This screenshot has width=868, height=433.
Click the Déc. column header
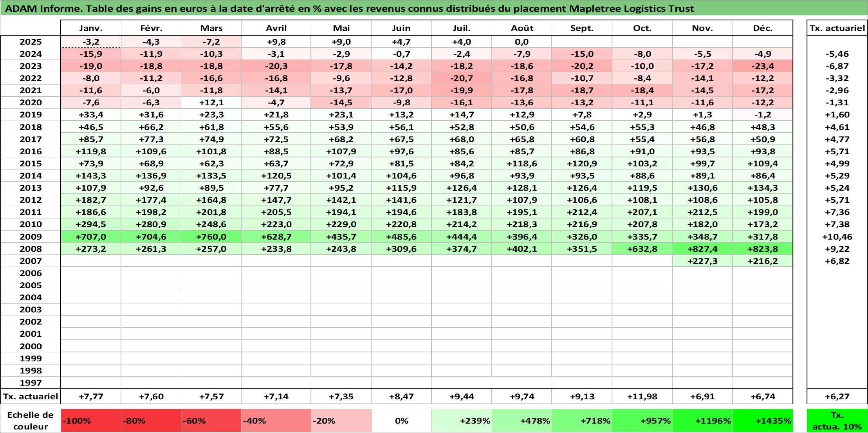click(763, 28)
